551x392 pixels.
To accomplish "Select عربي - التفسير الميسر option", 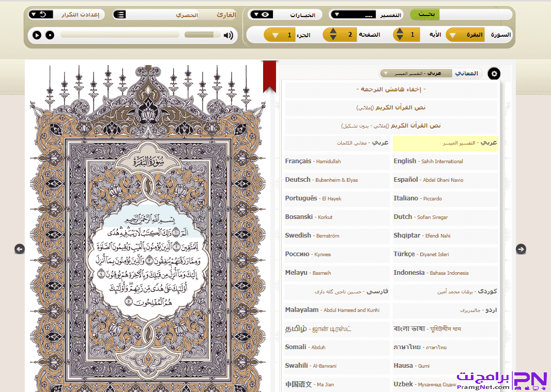I will click(x=445, y=143).
